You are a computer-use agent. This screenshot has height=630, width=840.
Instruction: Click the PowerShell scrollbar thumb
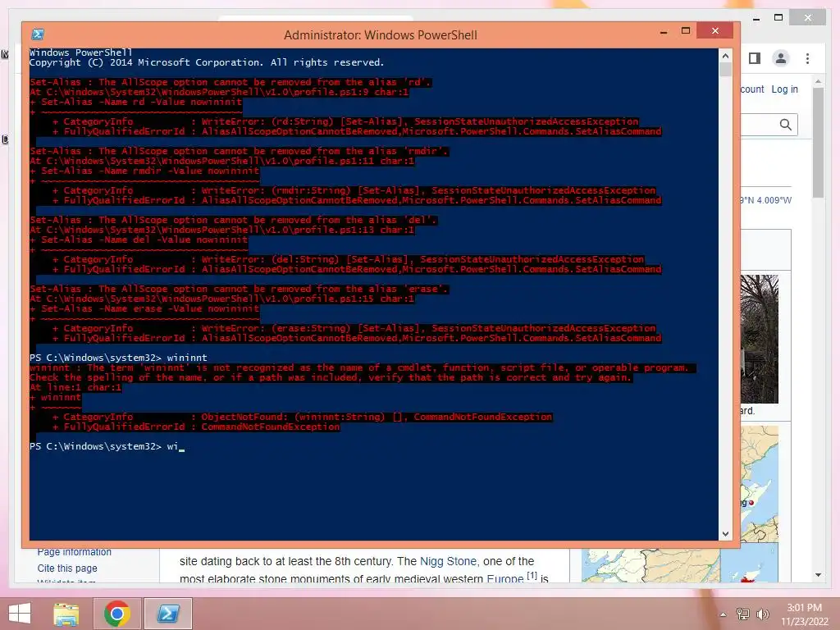point(725,71)
